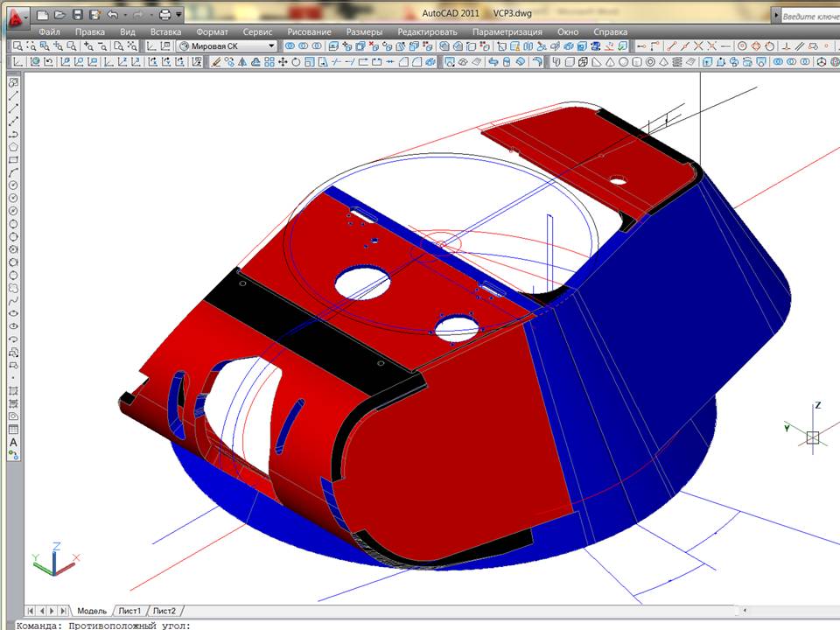Screen dimensions: 840x630
Task: Click the Zoom In plus magnifier icon
Action: [x=89, y=46]
